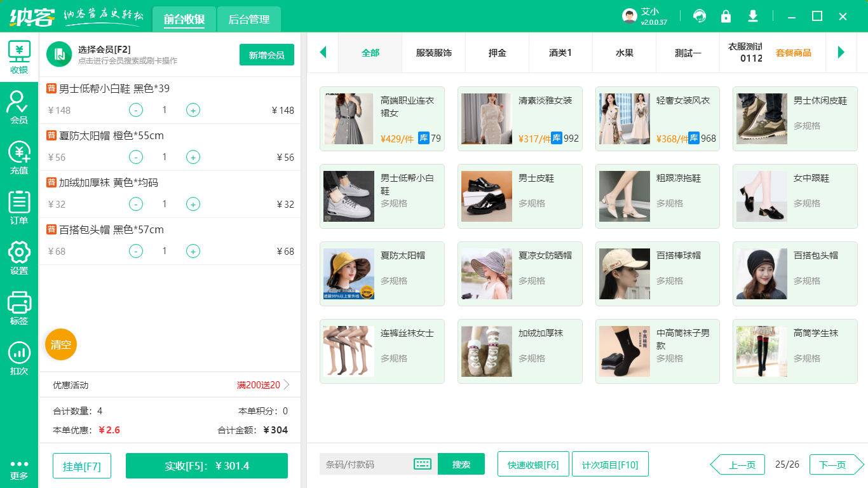Select the 服装服饰 category tab

click(434, 53)
